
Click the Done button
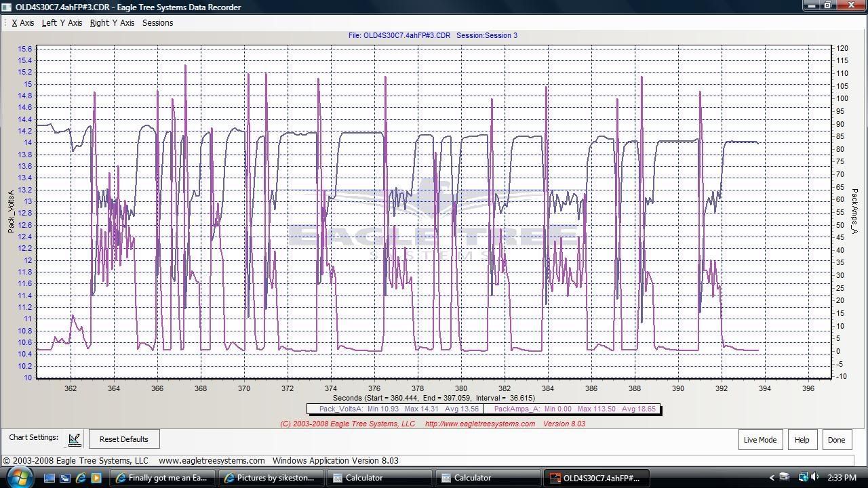(836, 440)
